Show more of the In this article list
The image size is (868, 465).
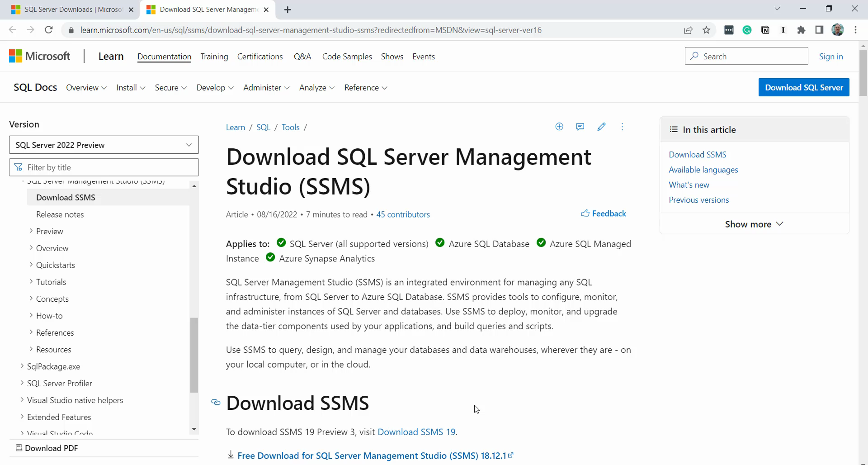[x=754, y=224]
